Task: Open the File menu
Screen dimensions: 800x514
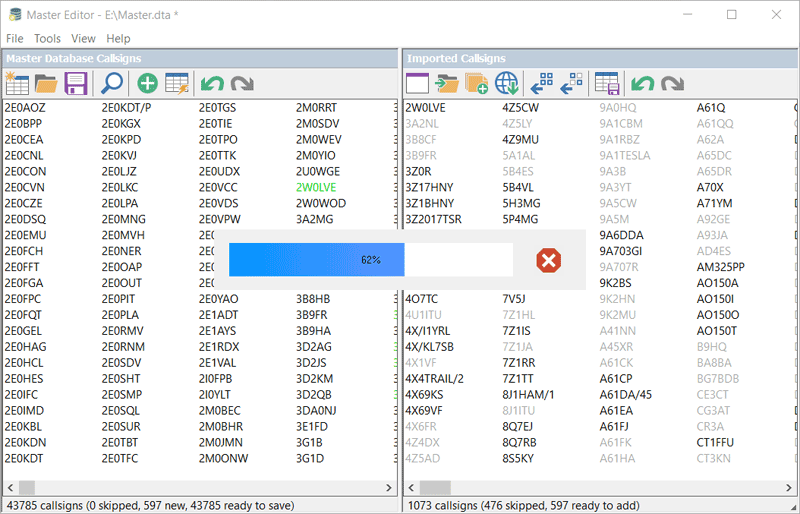Action: click(15, 38)
